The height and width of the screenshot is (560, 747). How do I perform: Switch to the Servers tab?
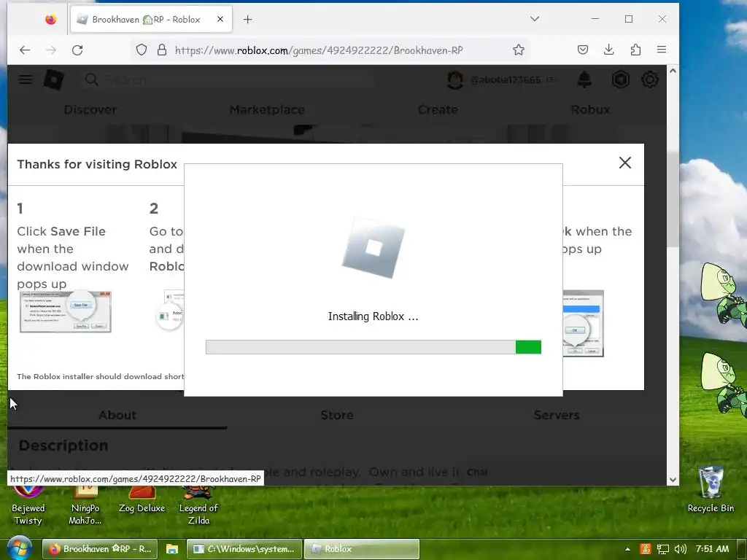tap(557, 415)
